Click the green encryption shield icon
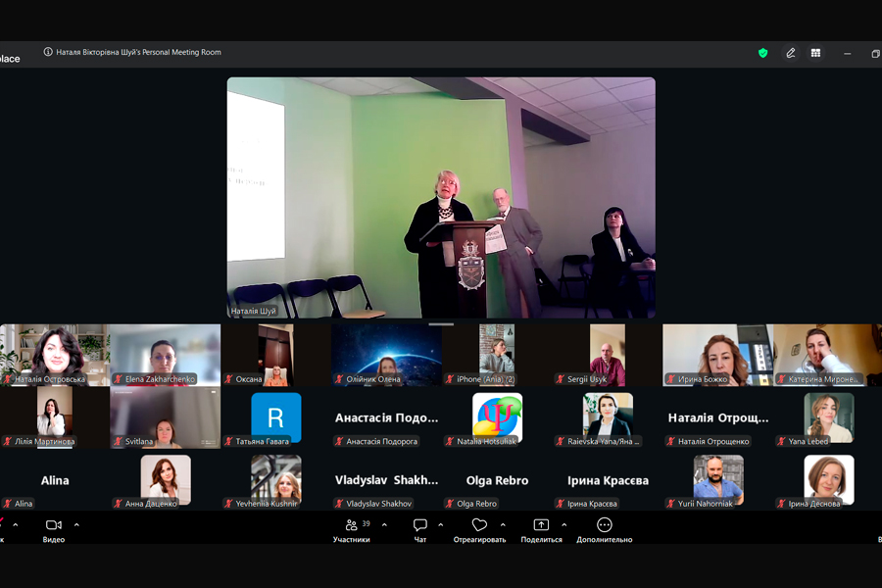Screen dimensions: 882x588 pyautogui.click(x=762, y=53)
